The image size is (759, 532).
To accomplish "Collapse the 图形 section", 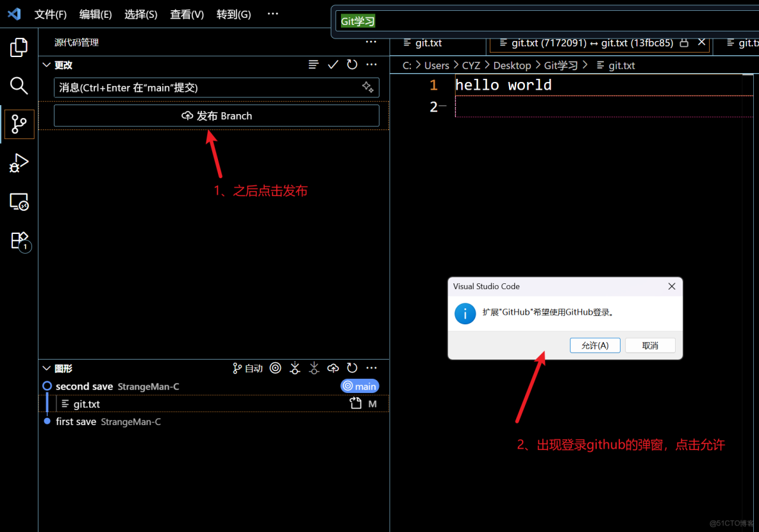I will 46,368.
